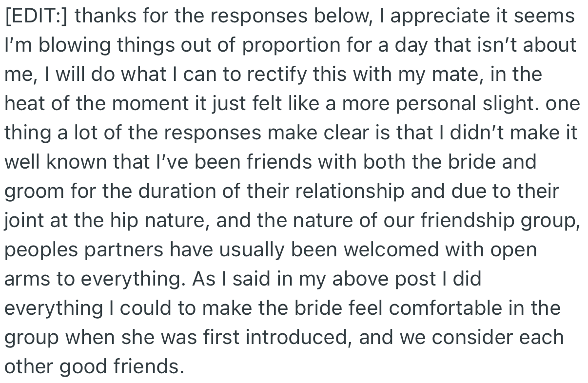
Task: Click the [EDIT:] tag at the start
Action: [x=36, y=16]
